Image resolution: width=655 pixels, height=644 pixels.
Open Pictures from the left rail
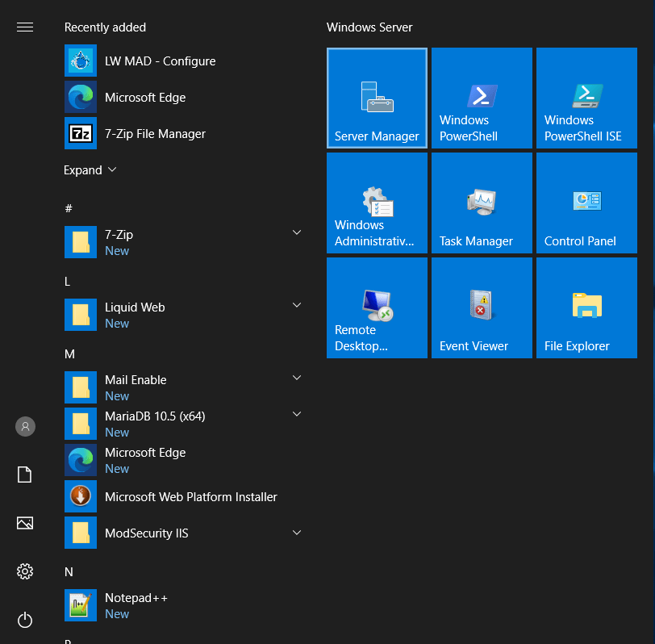pyautogui.click(x=25, y=523)
